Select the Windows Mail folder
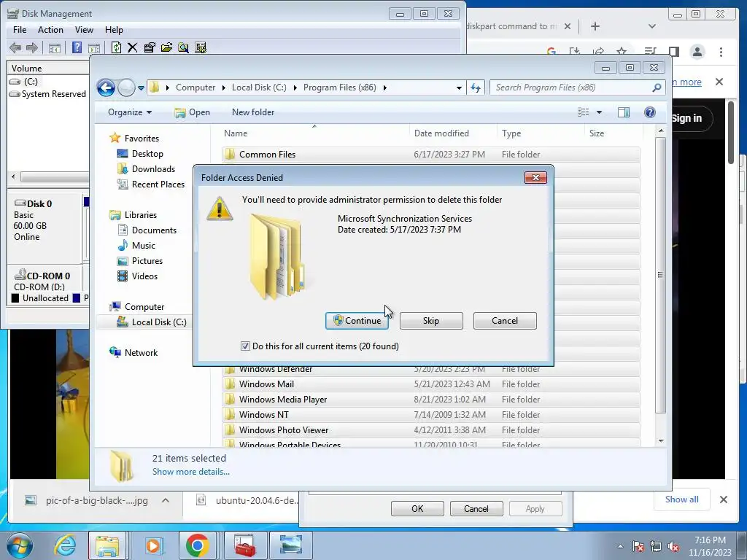The height and width of the screenshot is (560, 747). click(430, 384)
